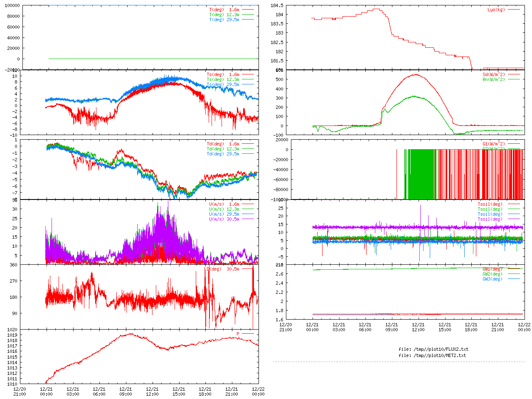This screenshot has height=399, width=532.
Task: Click the "GW2(deg)" legend label
Action: (492, 274)
